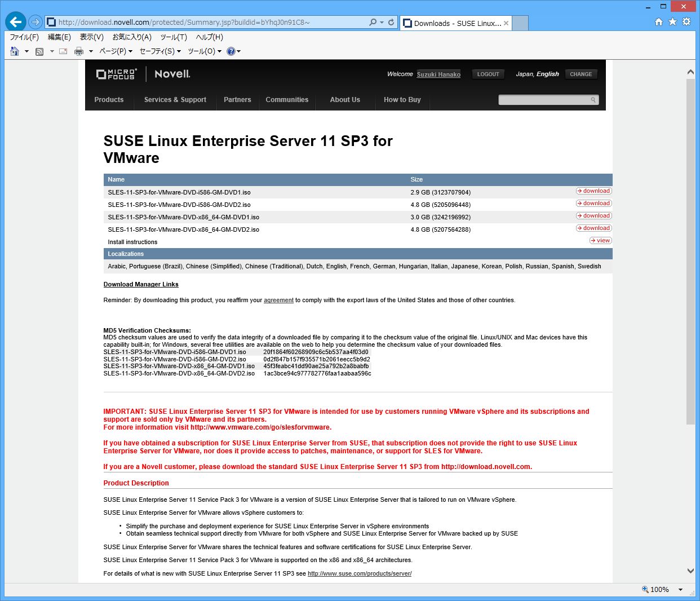
Task: Select MD5 checksum 1ac3bce94c977782776faa1aabaa596c
Action: pos(317,373)
